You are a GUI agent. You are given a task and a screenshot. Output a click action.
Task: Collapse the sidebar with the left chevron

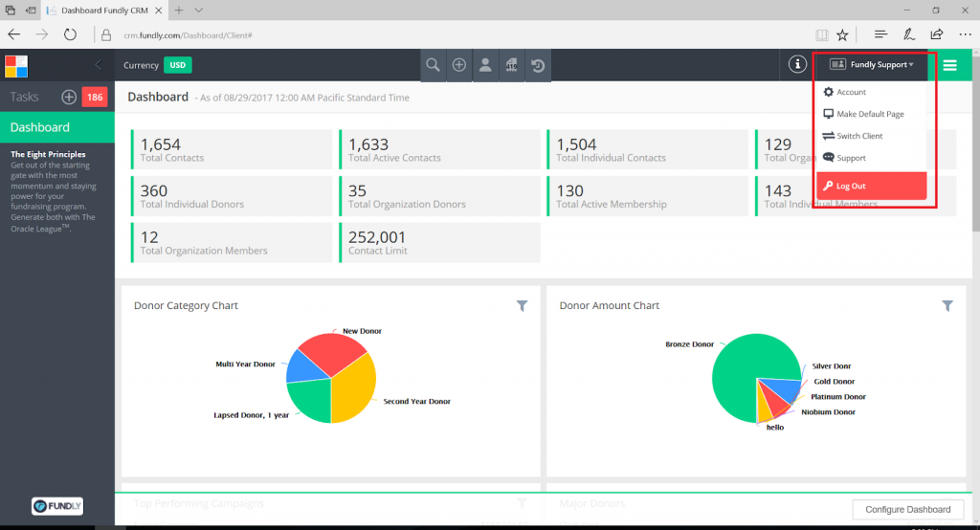pos(99,64)
